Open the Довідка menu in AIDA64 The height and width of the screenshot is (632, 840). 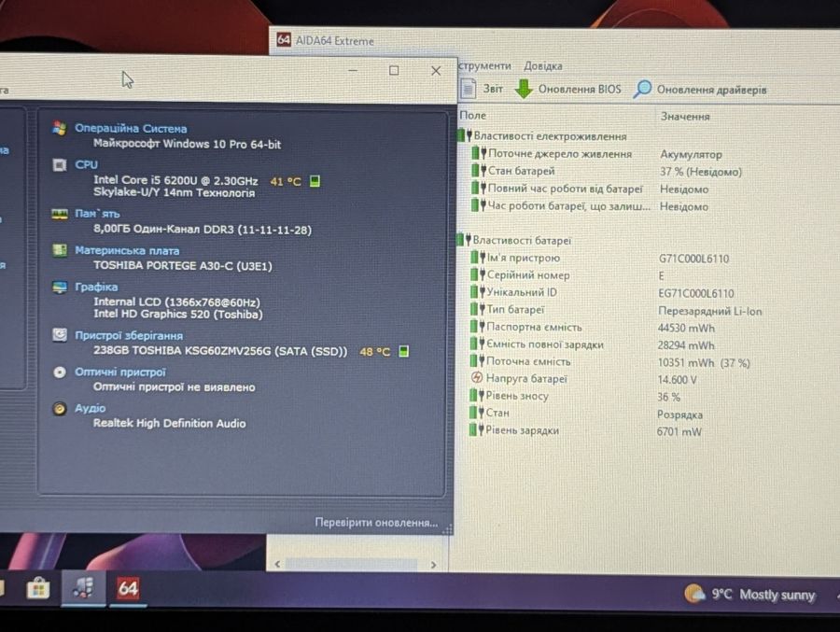[x=542, y=66]
